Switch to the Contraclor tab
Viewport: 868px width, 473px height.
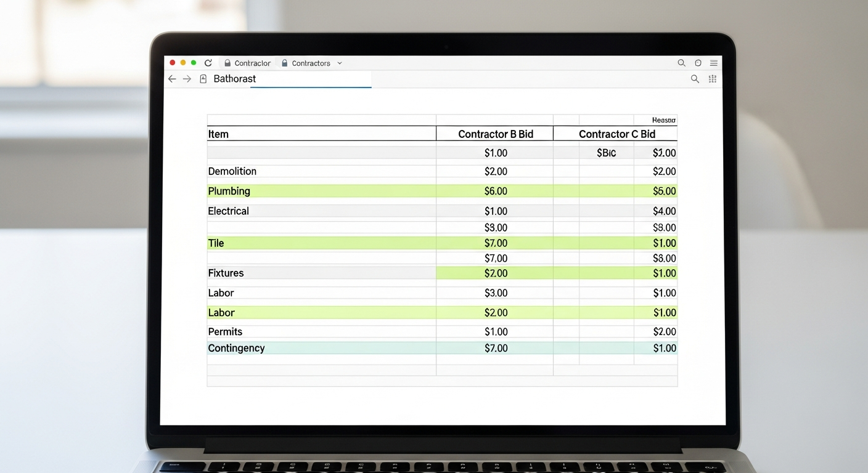click(x=247, y=63)
